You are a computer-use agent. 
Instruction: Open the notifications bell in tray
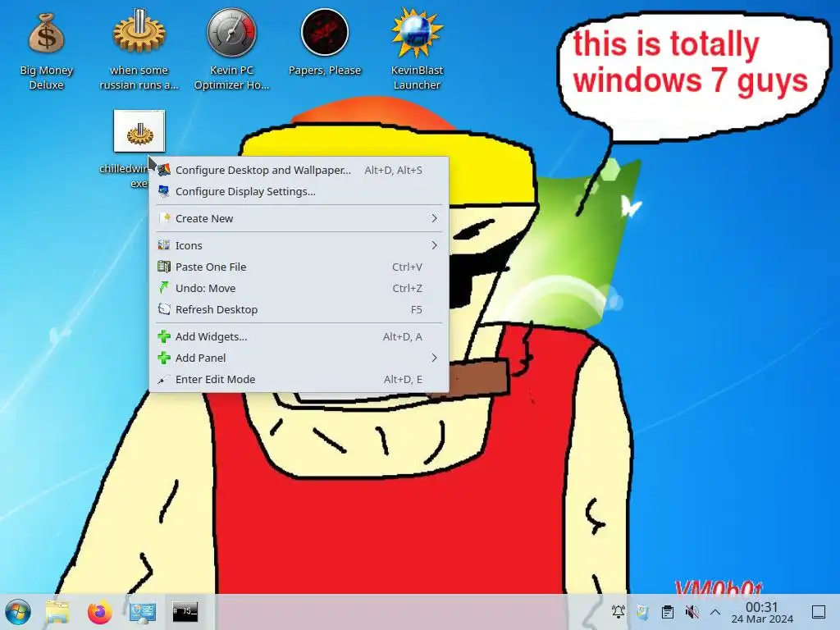[x=619, y=611]
